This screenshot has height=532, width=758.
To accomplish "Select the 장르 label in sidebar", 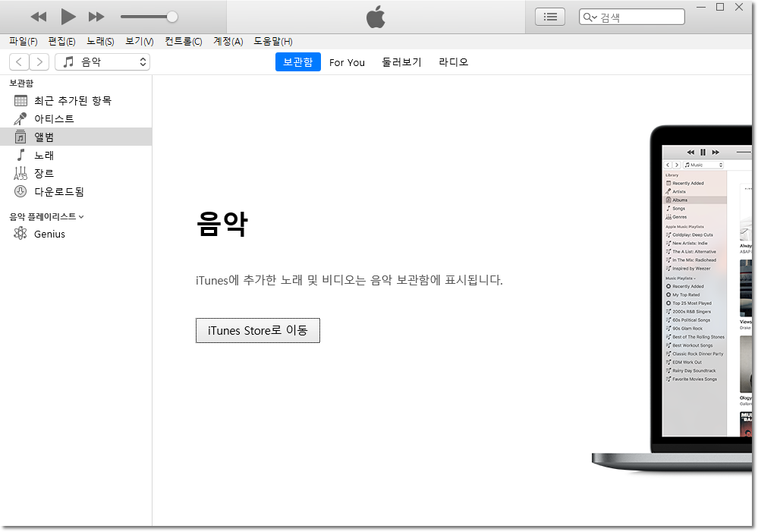I will pyautogui.click(x=44, y=174).
